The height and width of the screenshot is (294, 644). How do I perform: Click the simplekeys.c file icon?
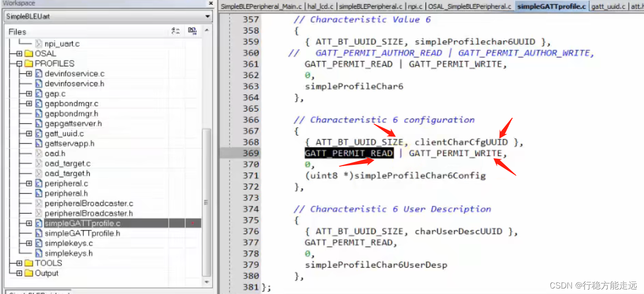(x=39, y=243)
